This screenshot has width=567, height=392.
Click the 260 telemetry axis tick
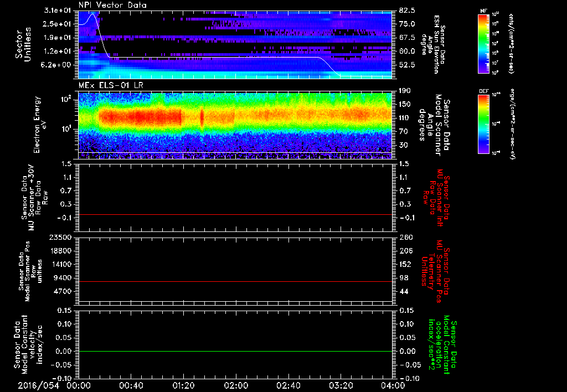click(405, 237)
